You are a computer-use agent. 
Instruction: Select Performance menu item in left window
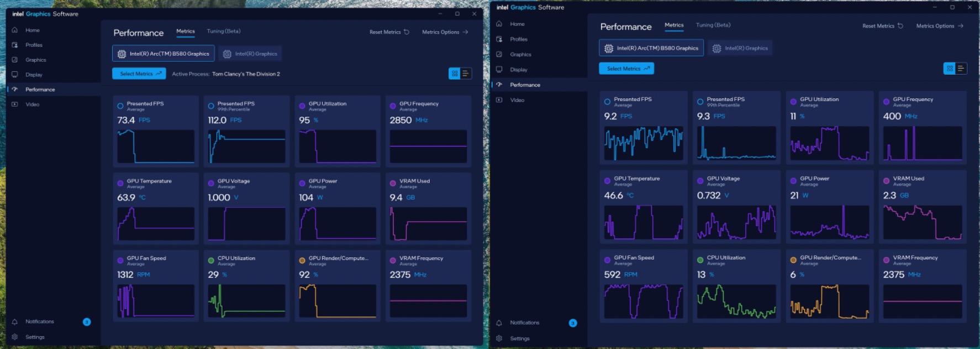54,89
